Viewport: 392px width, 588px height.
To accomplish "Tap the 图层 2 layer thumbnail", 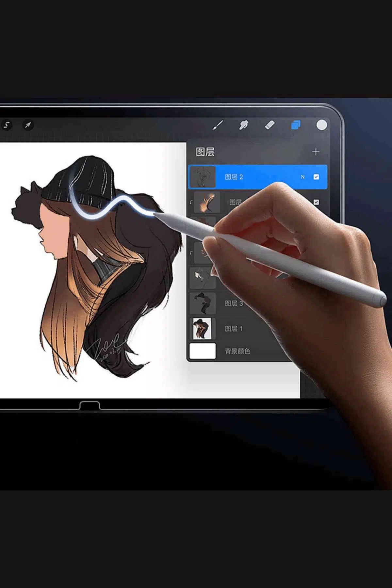I will pos(203,177).
